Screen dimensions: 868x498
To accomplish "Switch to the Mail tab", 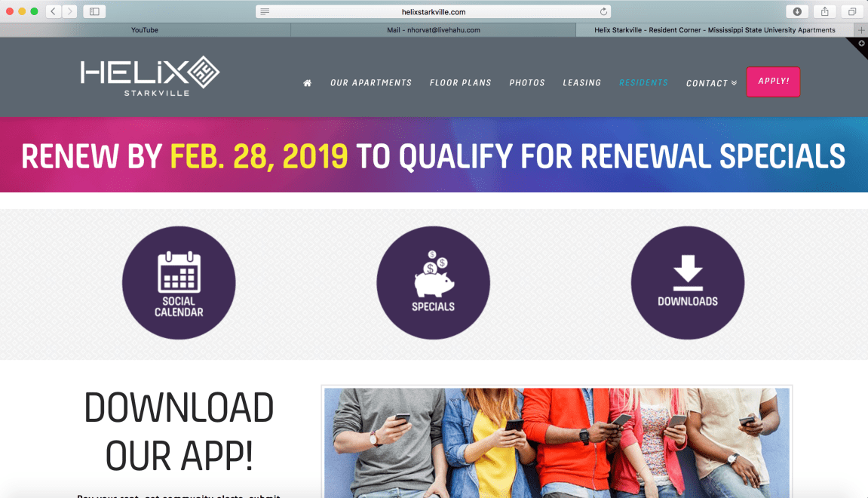I will (x=433, y=30).
